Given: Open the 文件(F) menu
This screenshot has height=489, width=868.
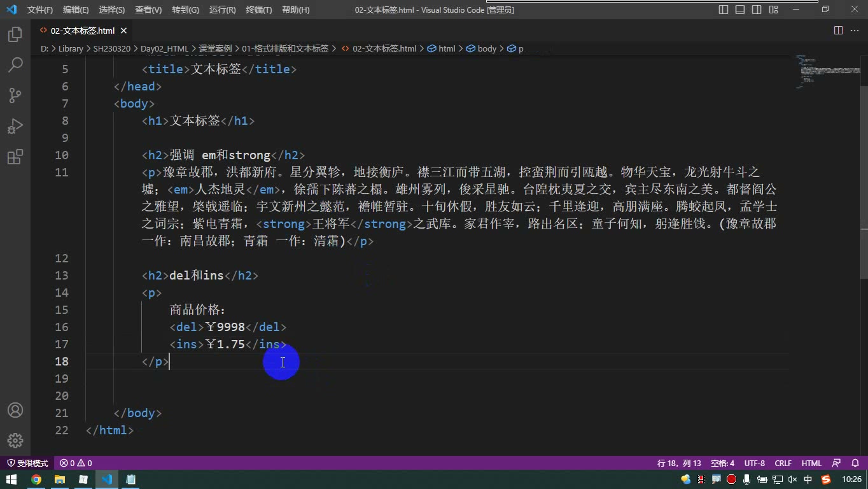Looking at the screenshot, I should point(39,10).
